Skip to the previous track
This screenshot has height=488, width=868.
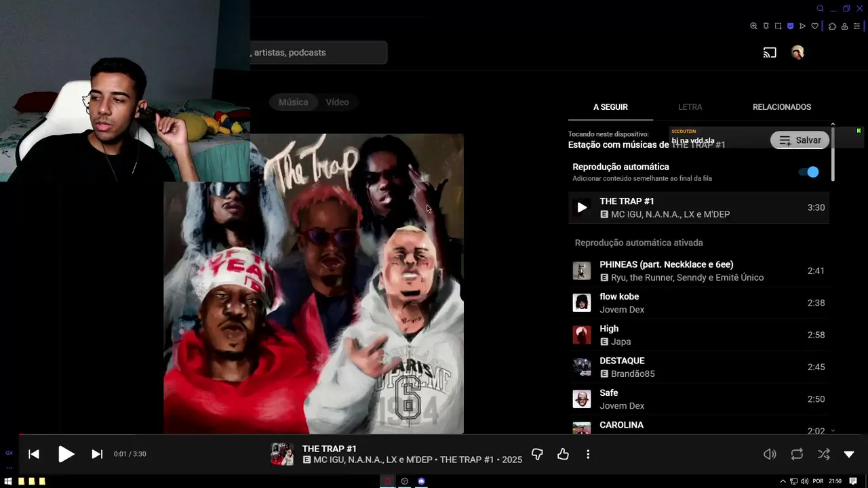(34, 454)
